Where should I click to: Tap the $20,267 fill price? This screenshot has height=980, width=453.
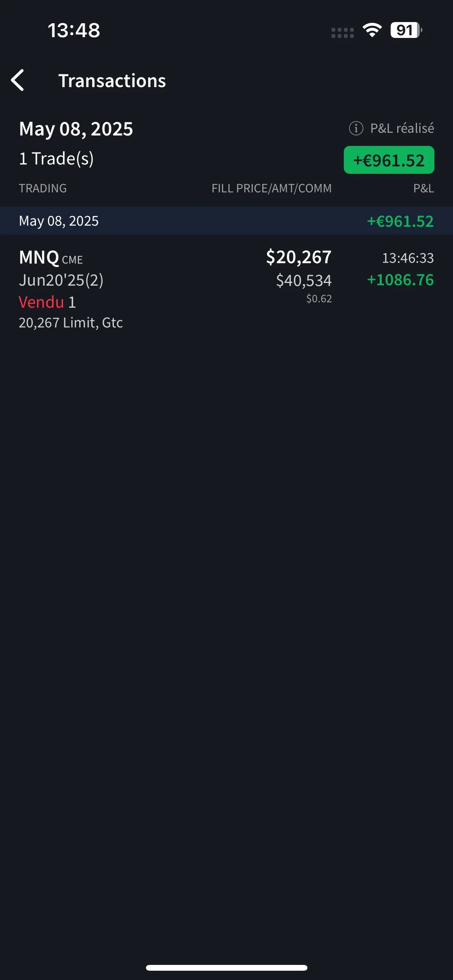point(299,257)
